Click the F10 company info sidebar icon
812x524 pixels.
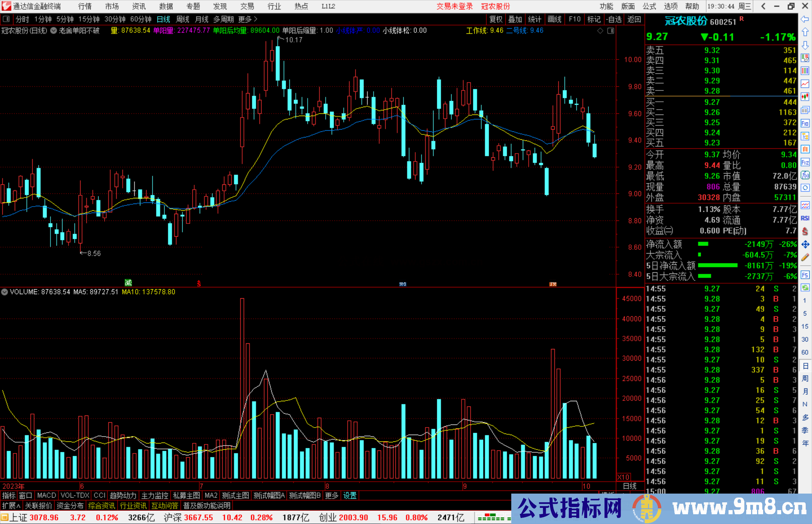[x=805, y=123]
